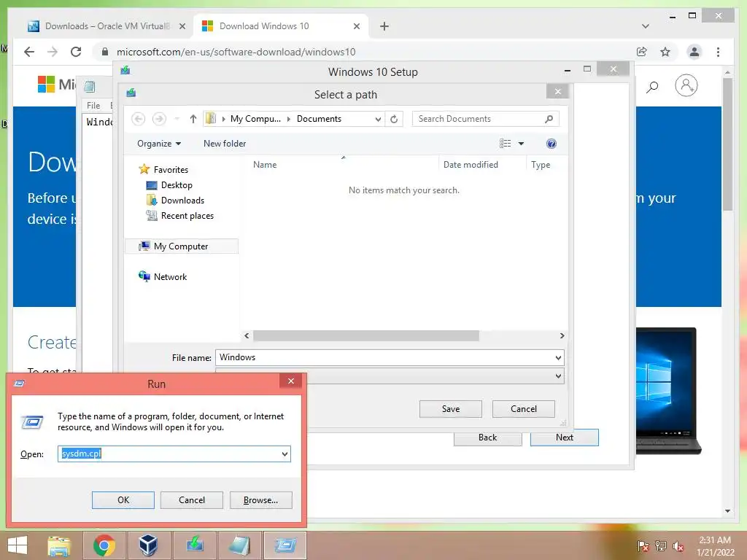Expand the Open combo box dropdown in Run
This screenshot has width=747, height=560.
point(285,454)
